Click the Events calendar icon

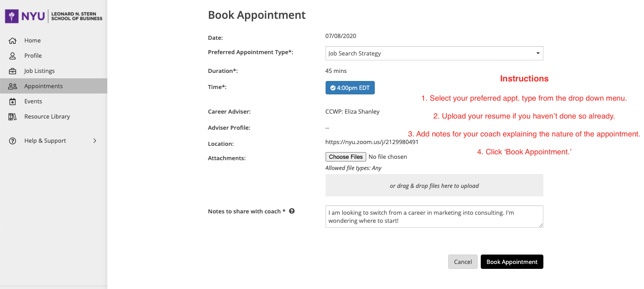(x=13, y=102)
